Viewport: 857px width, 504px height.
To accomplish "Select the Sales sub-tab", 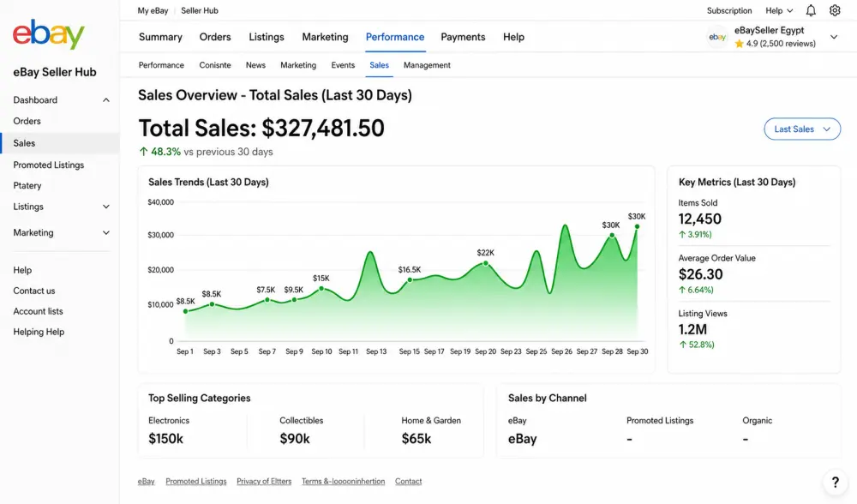I will click(379, 65).
